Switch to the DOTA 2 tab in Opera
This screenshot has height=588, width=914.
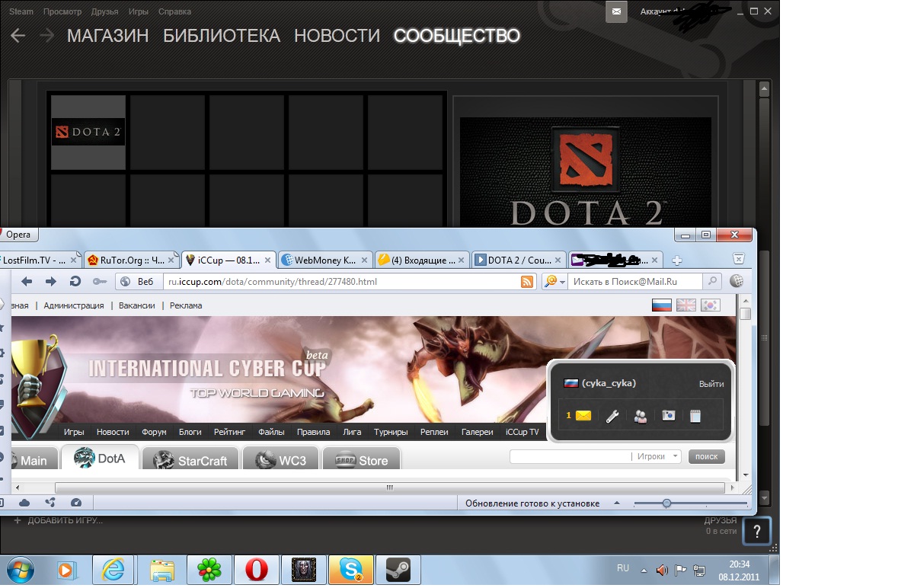point(519,260)
